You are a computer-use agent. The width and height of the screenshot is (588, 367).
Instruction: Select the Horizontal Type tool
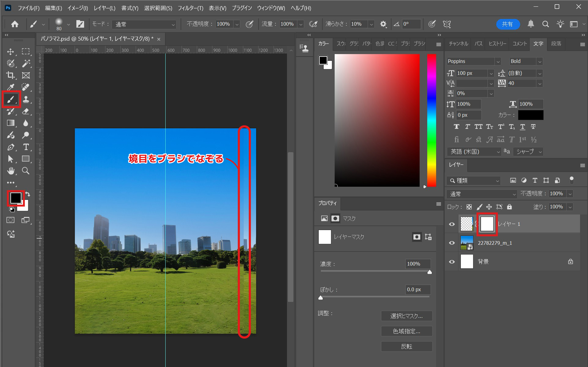[26, 147]
